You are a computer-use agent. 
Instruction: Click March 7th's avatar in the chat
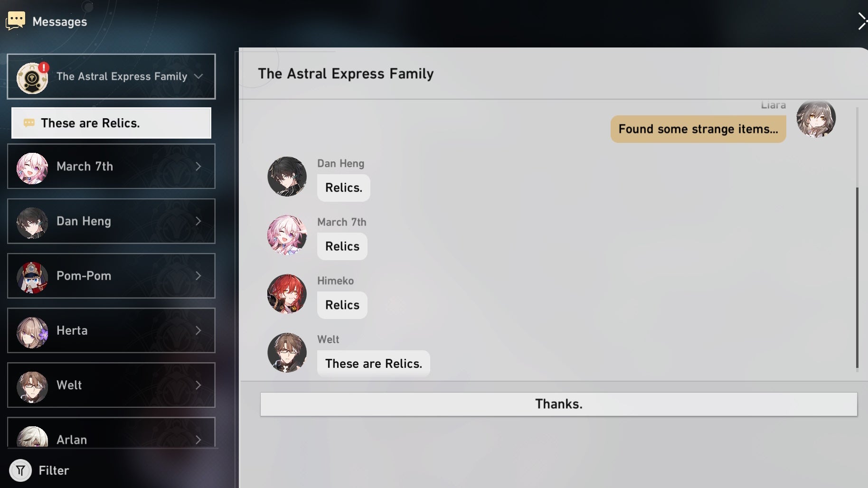tap(287, 235)
